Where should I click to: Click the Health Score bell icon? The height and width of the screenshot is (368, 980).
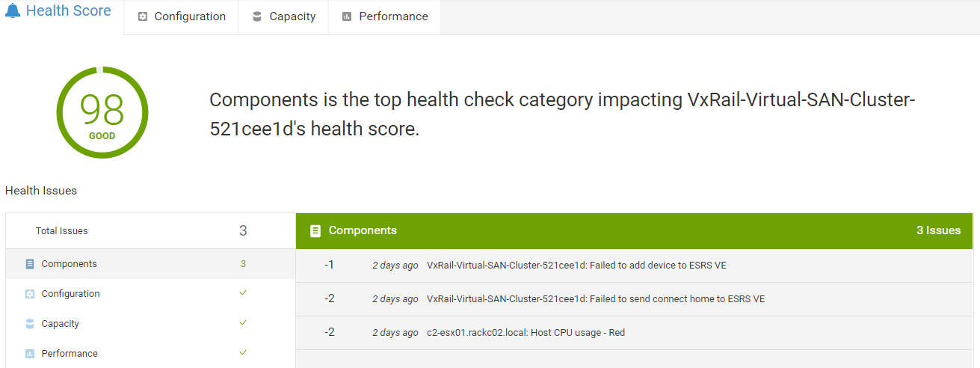[x=13, y=11]
